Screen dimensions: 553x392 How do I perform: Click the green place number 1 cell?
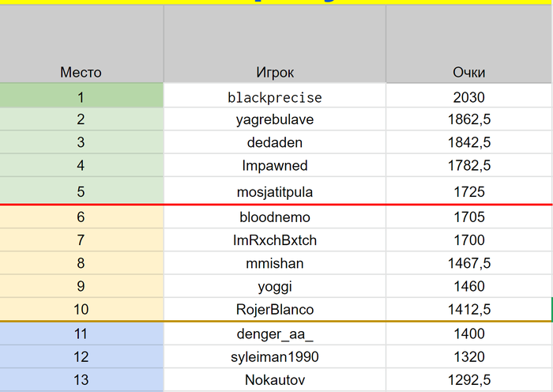pyautogui.click(x=81, y=96)
